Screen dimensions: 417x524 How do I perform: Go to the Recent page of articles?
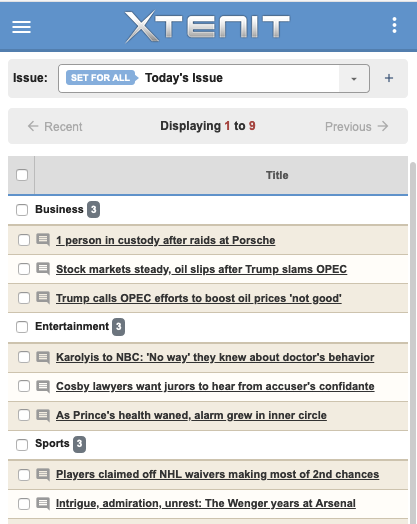55,126
